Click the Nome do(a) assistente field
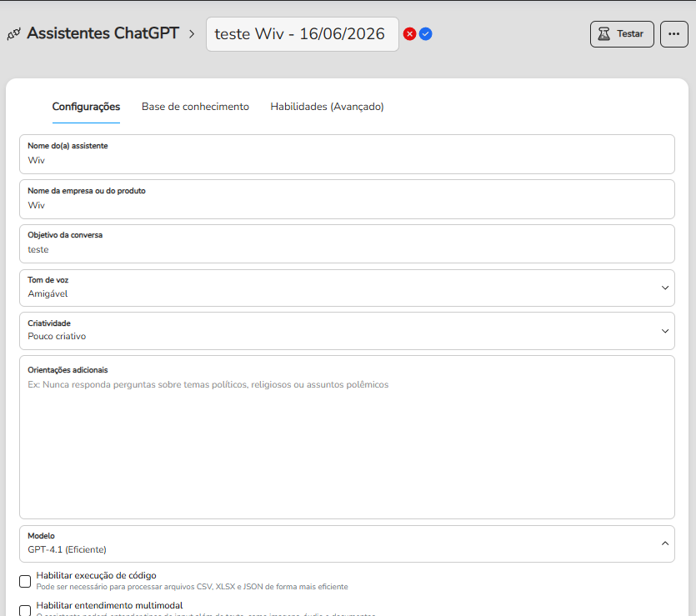The height and width of the screenshot is (616, 696). (347, 154)
